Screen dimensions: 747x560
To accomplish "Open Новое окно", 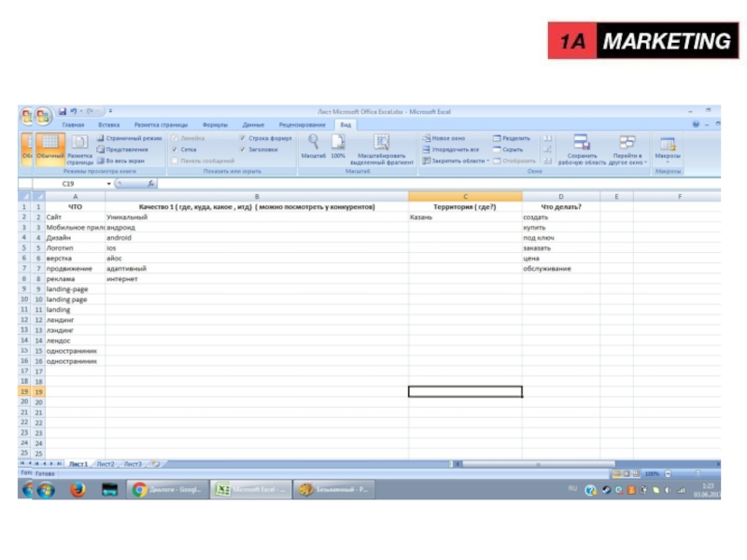I will pos(444,138).
